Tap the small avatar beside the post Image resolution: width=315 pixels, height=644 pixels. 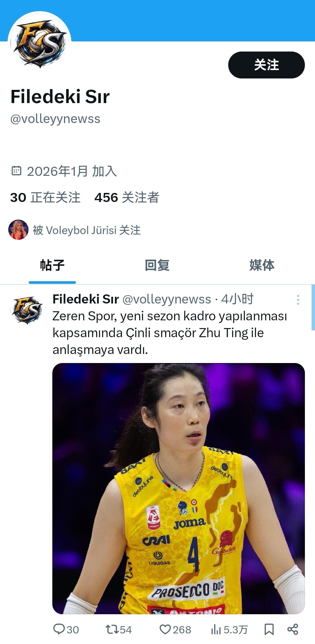(26, 309)
